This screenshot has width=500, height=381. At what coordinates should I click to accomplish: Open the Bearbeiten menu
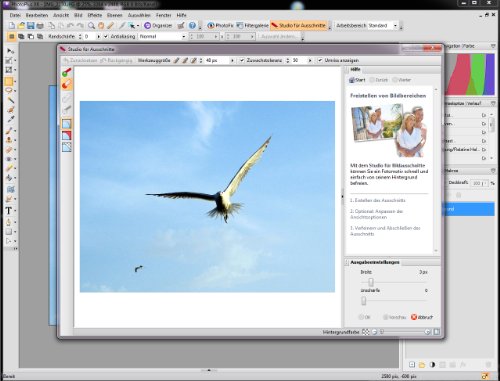tap(37, 15)
